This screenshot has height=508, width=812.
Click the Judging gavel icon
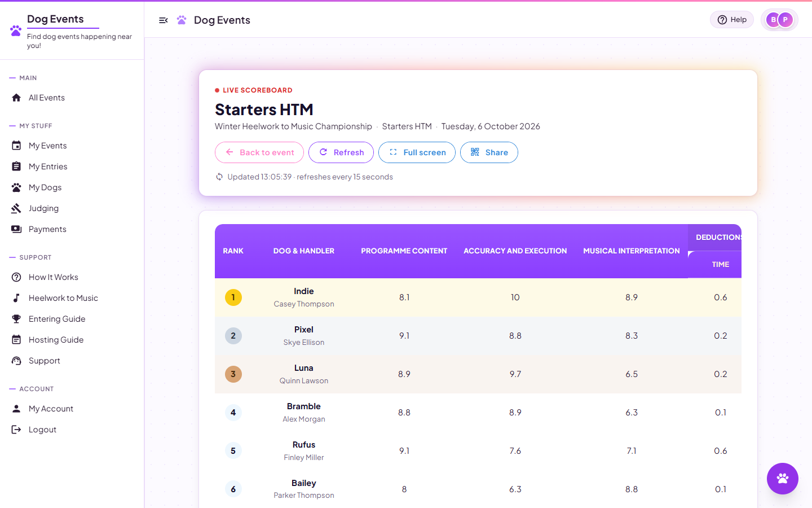pos(16,208)
